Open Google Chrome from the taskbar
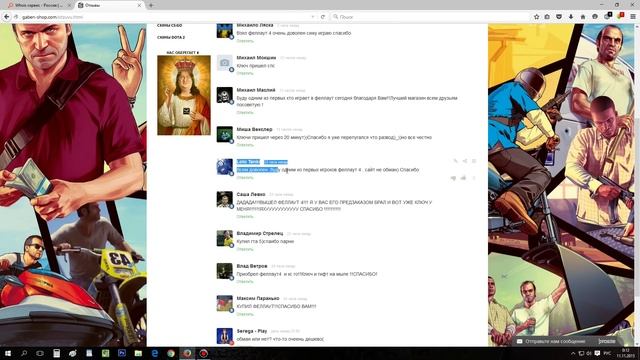This screenshot has width=640, height=360. pos(171,353)
